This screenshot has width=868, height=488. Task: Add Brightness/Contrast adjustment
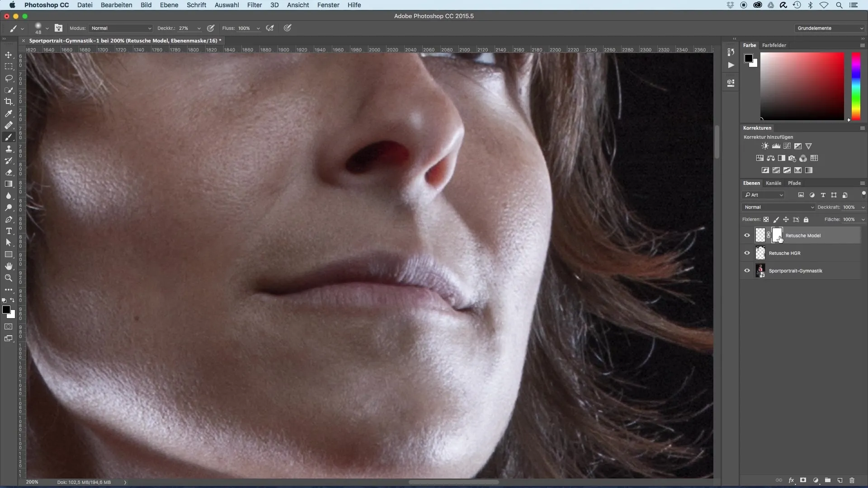point(765,146)
